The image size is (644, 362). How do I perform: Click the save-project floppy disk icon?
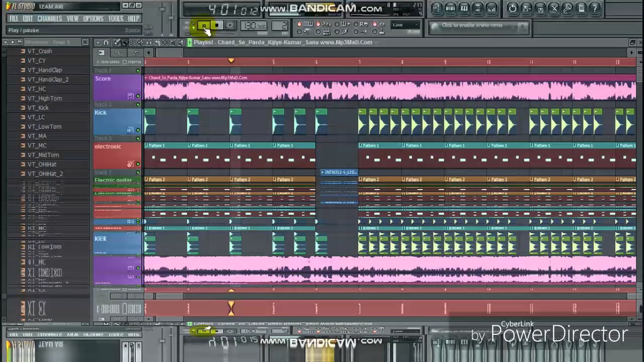(527, 9)
